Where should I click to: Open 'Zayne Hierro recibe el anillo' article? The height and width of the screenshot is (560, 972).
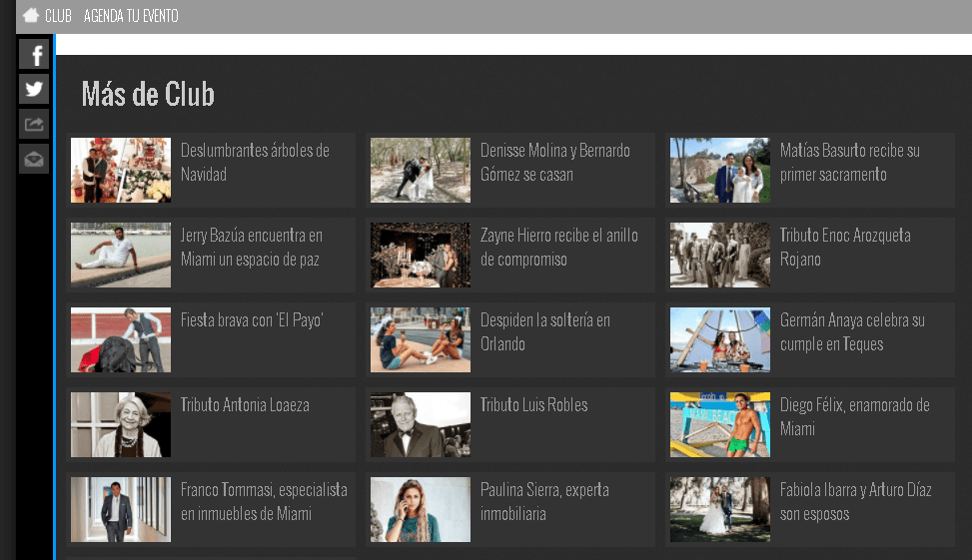558,247
